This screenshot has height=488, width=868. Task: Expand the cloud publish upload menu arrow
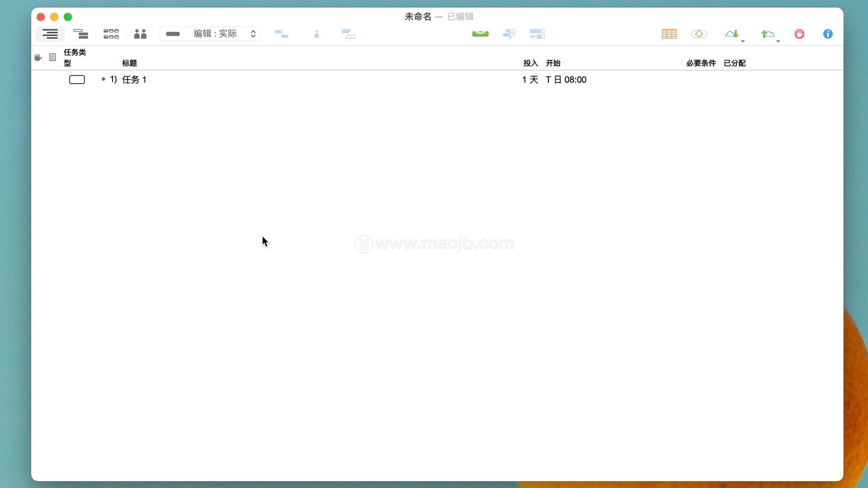tap(778, 41)
